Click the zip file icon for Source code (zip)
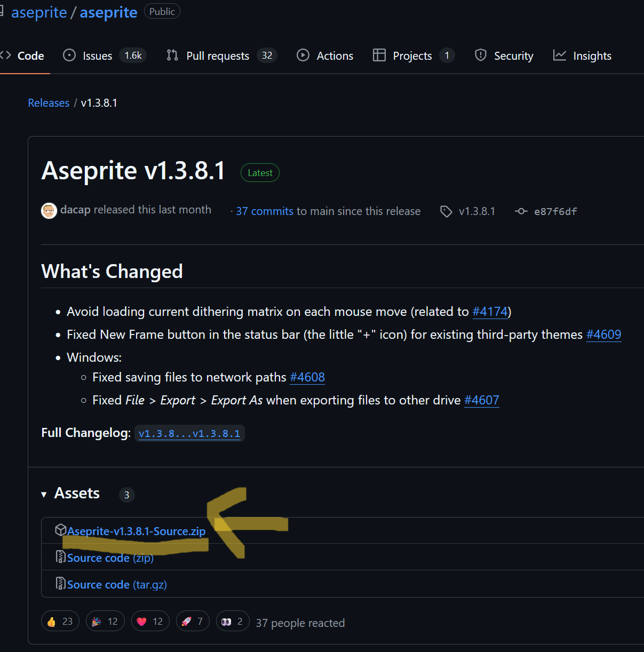644x652 pixels. (x=61, y=557)
